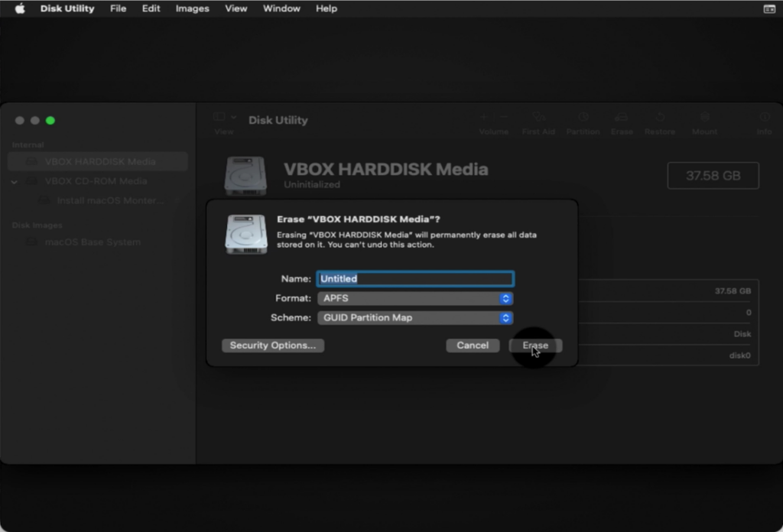Image resolution: width=783 pixels, height=532 pixels.
Task: Click the 37.58 GB capacity box
Action: click(713, 176)
